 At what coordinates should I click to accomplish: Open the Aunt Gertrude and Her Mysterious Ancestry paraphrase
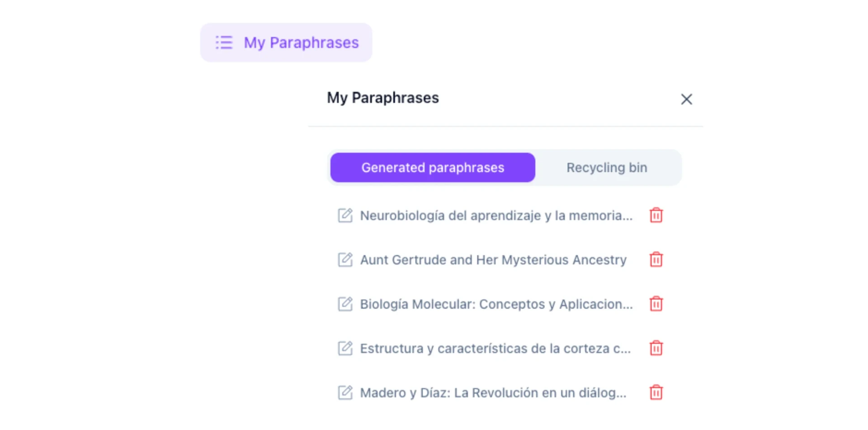[x=492, y=260]
